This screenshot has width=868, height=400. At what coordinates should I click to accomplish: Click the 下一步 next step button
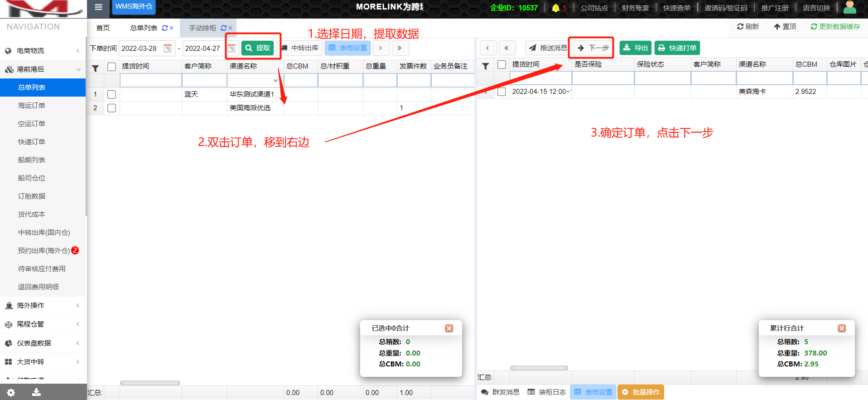point(593,48)
